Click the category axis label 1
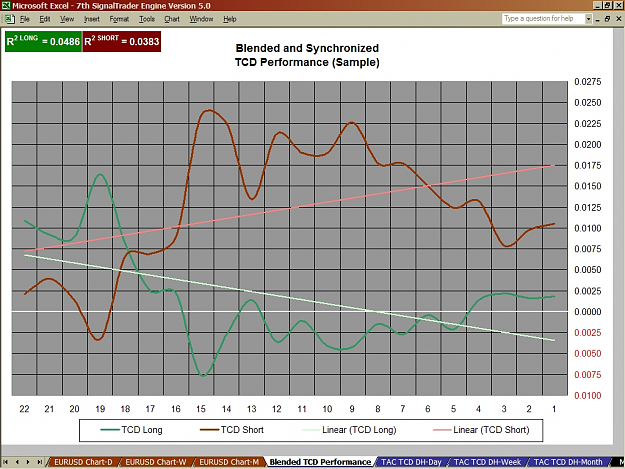The width and height of the screenshot is (625, 469). (554, 409)
